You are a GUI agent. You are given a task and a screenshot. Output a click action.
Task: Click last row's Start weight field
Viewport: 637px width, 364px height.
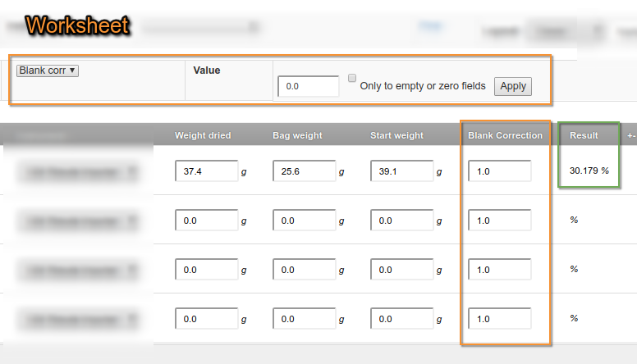[401, 318]
